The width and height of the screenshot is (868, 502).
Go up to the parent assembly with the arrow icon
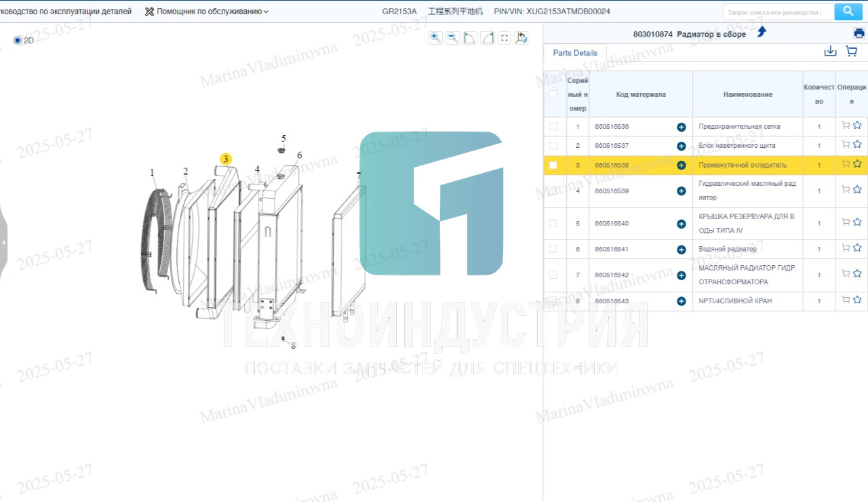(762, 32)
